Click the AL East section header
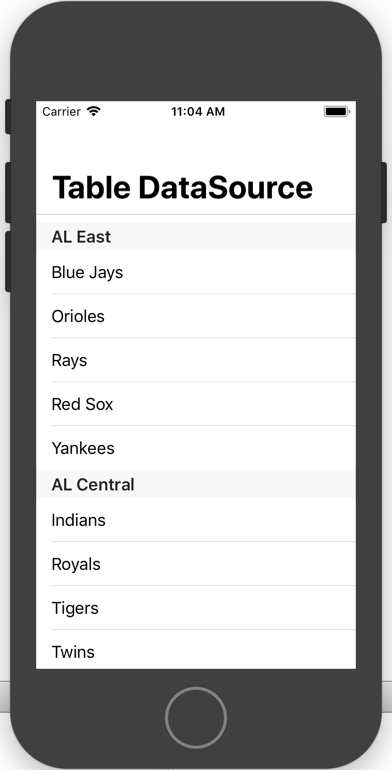The image size is (392, 770). [x=196, y=236]
